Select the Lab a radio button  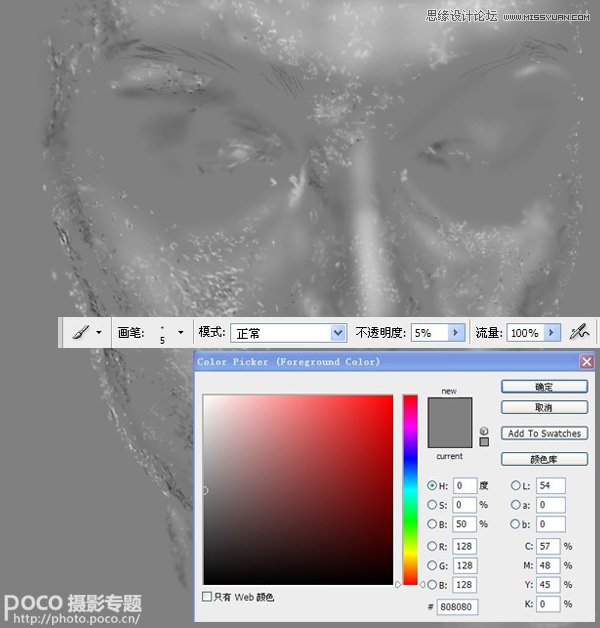point(515,505)
